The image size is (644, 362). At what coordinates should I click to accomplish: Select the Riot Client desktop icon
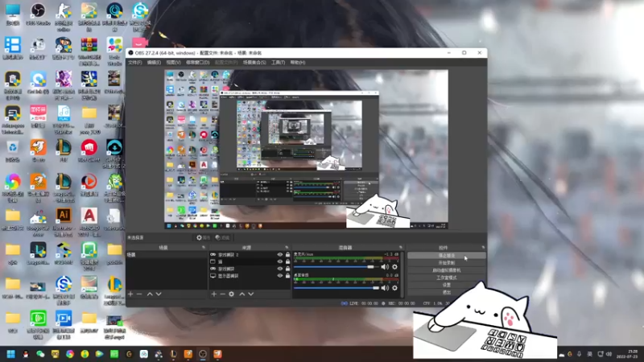point(89,150)
